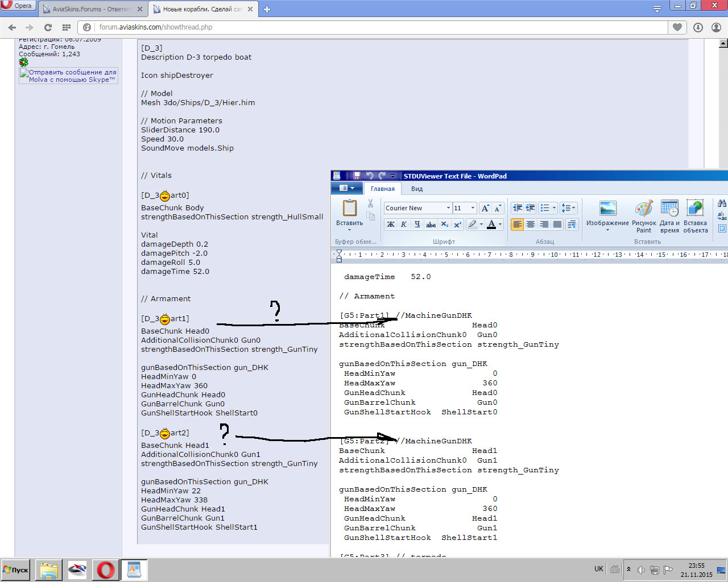The width and height of the screenshot is (728, 582).
Task: Click the Replace icon in WordPad
Action: [x=722, y=216]
